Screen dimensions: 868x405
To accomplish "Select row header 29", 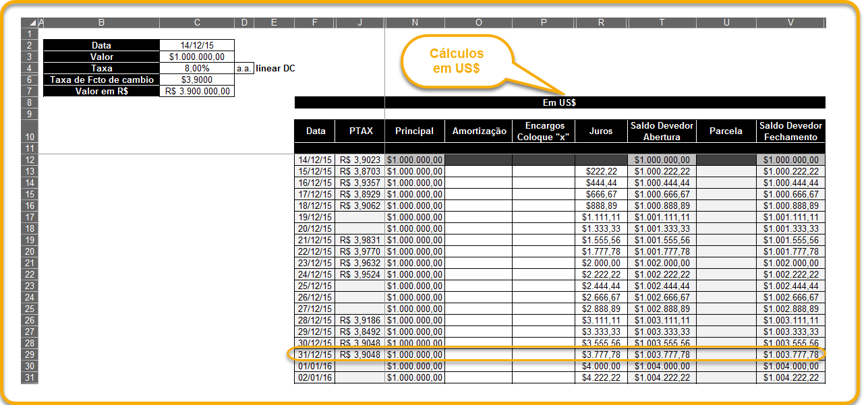I will (30, 354).
